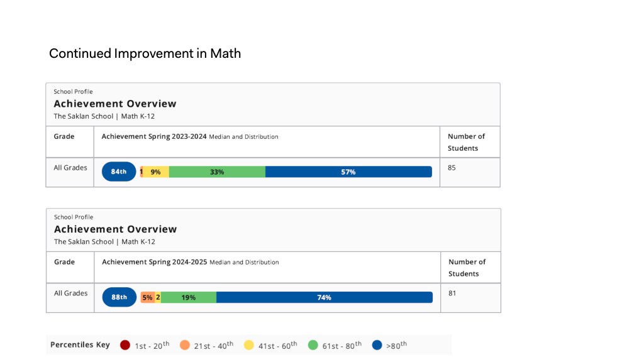
Task: Click the green 61st-80th percentile key dot
Action: click(x=313, y=345)
